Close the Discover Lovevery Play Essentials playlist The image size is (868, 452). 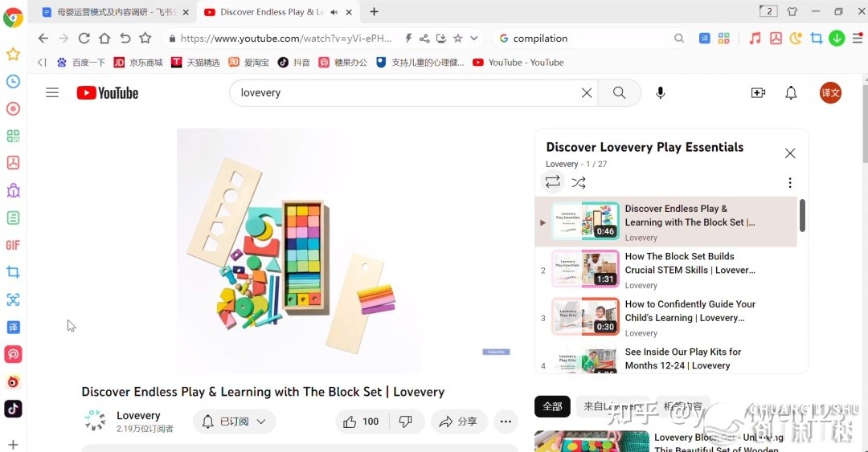tap(790, 153)
